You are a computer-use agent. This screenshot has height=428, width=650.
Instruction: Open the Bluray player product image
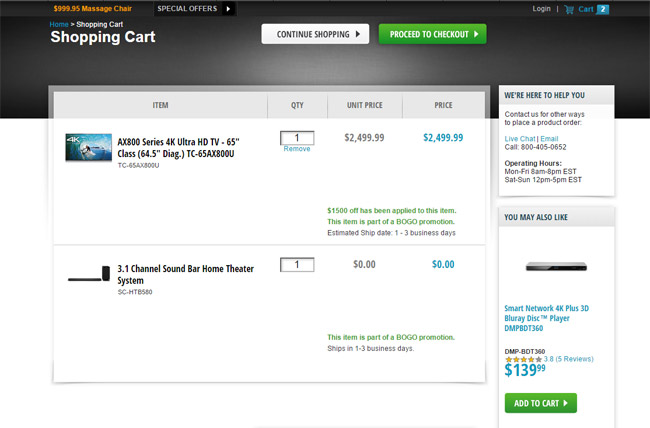click(556, 266)
